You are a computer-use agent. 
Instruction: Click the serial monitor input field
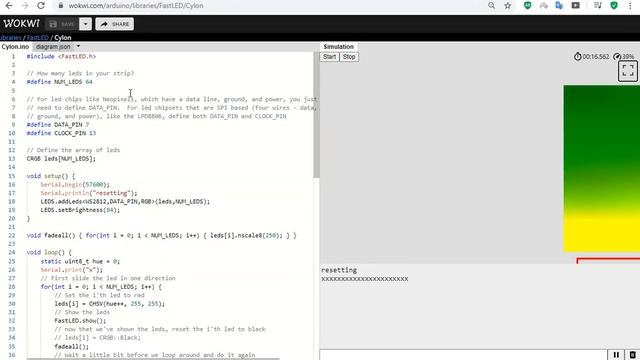pyautogui.click(x=463, y=355)
